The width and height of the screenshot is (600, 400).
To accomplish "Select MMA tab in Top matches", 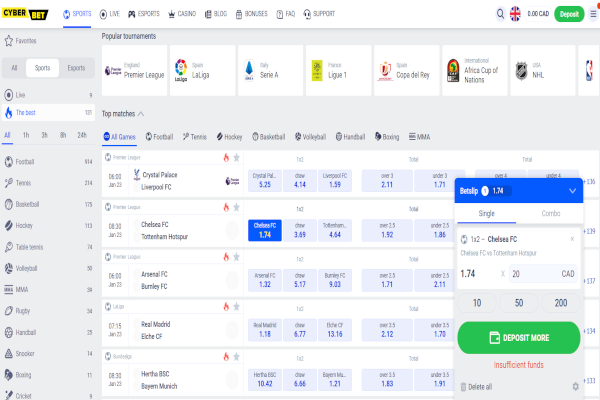I will coord(419,137).
